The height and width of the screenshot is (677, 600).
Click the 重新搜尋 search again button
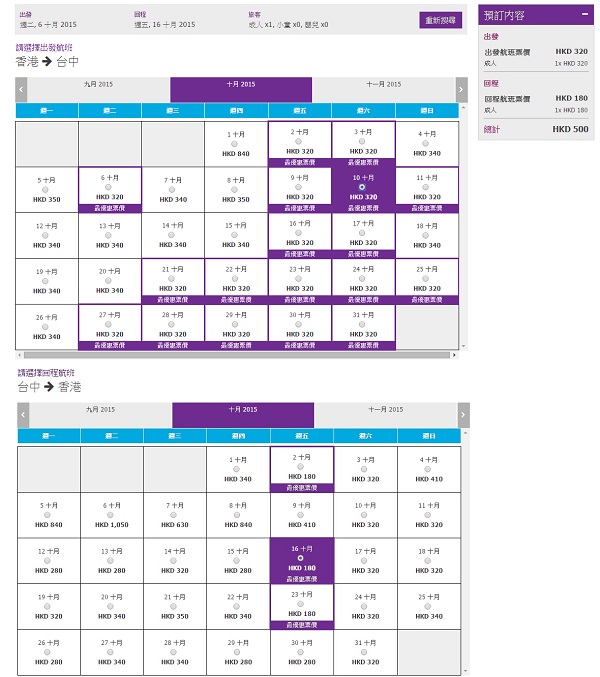[441, 20]
